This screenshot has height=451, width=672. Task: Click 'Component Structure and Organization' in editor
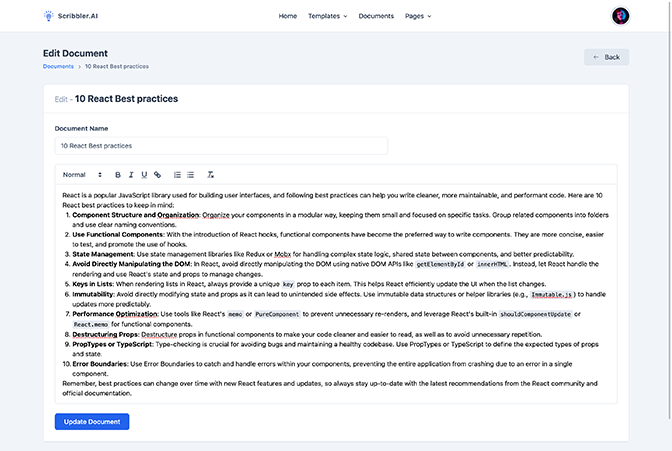(x=135, y=215)
